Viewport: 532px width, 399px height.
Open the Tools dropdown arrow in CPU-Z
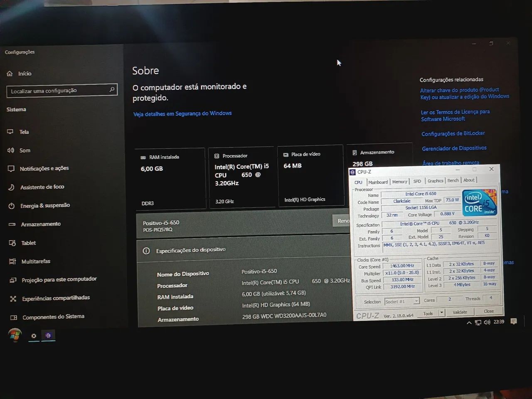pyautogui.click(x=441, y=313)
